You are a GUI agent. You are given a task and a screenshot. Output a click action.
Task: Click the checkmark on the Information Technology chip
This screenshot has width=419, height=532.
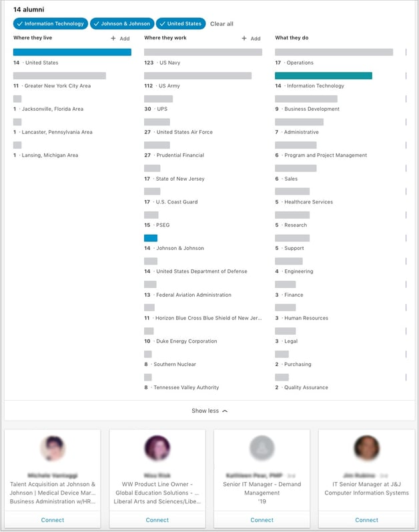pyautogui.click(x=19, y=24)
